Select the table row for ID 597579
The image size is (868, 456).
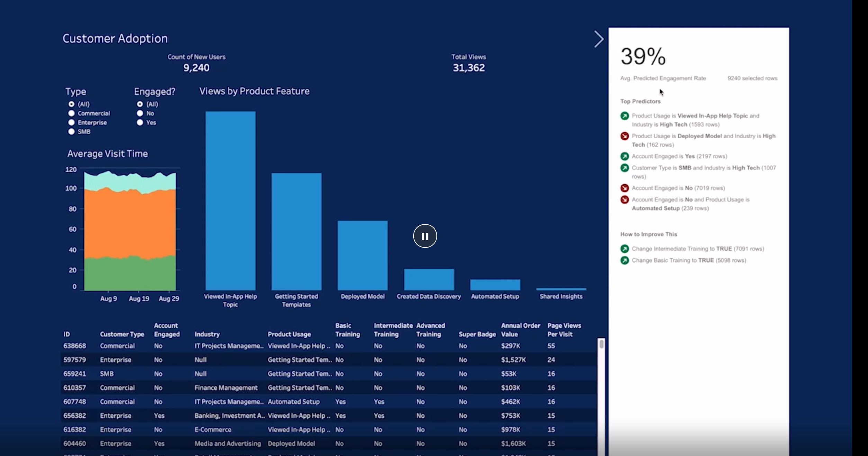(x=242, y=360)
